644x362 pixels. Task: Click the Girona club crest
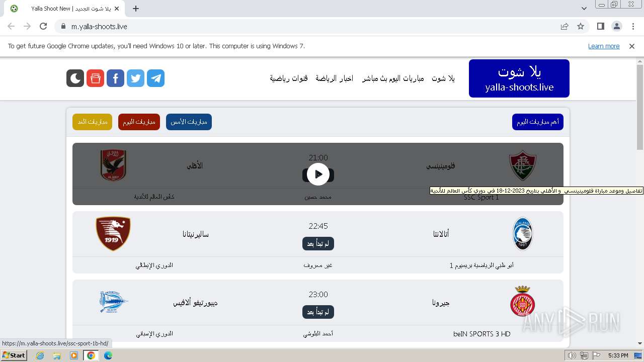[523, 302]
